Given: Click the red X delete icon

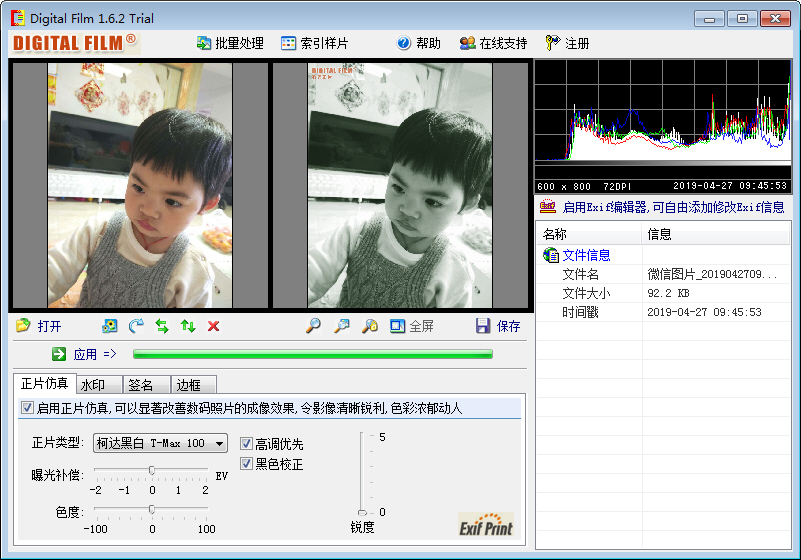Looking at the screenshot, I should point(213,326).
